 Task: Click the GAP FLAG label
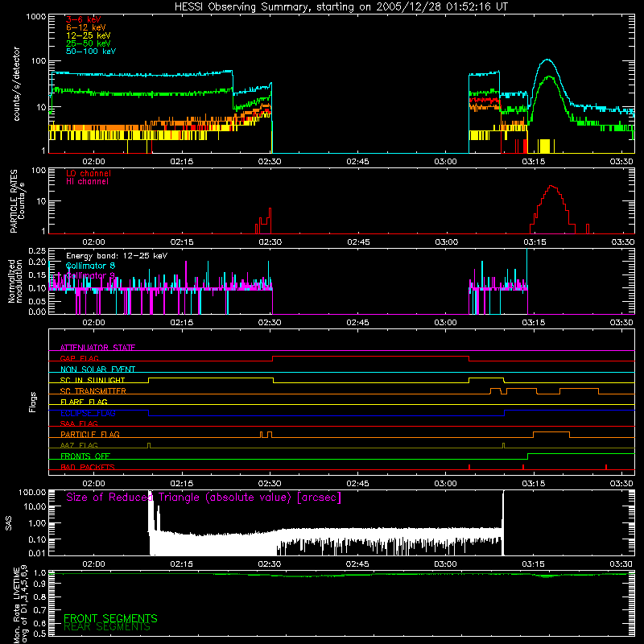[79, 358]
